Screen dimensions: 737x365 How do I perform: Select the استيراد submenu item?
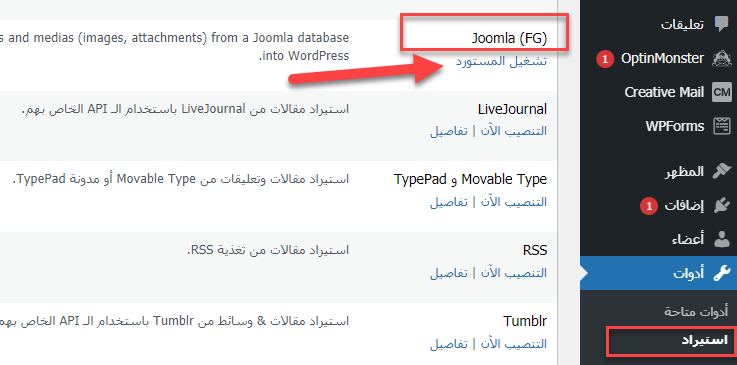[705, 341]
